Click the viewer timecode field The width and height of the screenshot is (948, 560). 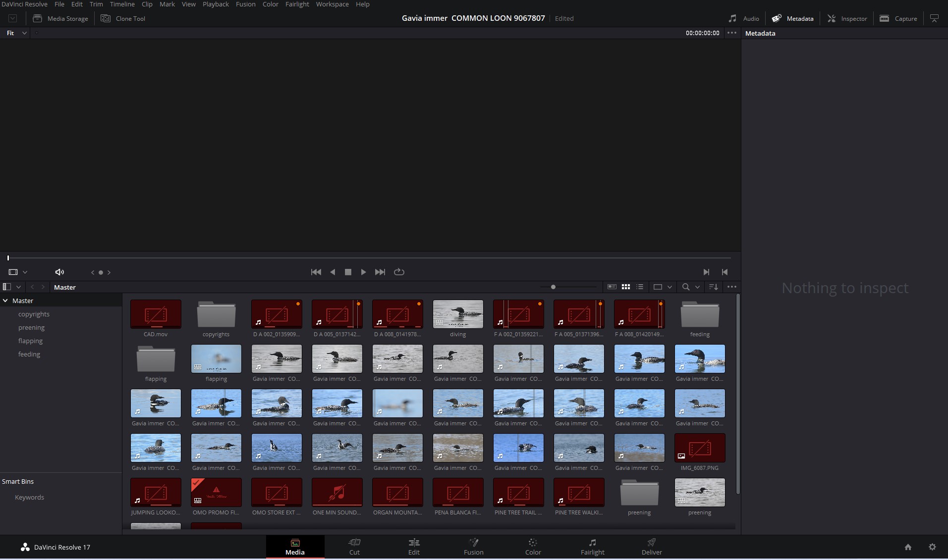[x=702, y=33]
